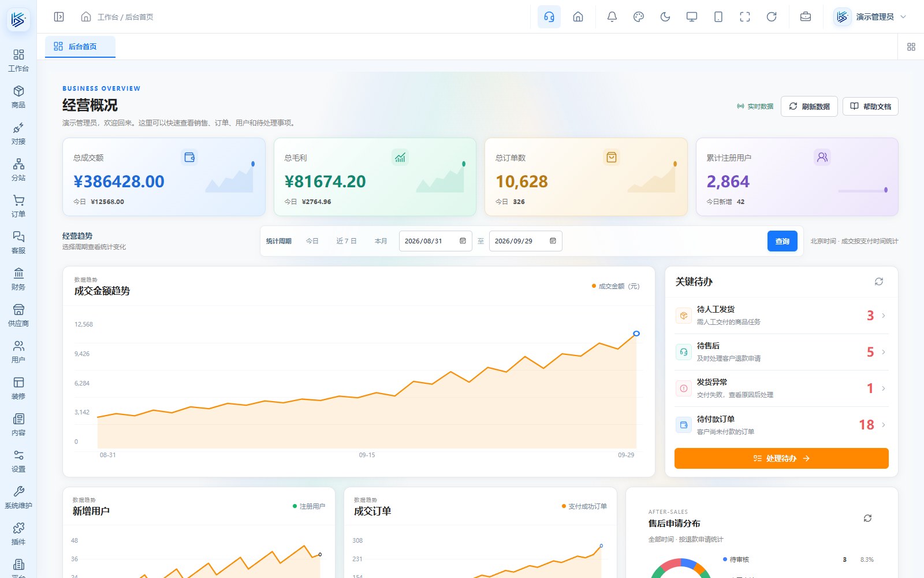Open the tab grid menu at right of tab bar
Image resolution: width=924 pixels, height=578 pixels.
(x=911, y=47)
